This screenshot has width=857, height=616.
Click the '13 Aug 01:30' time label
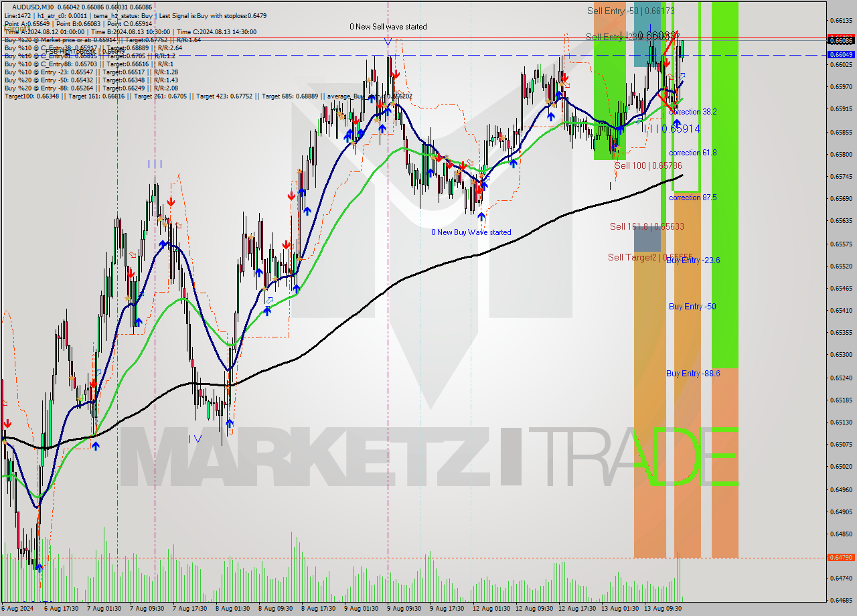pos(620,609)
